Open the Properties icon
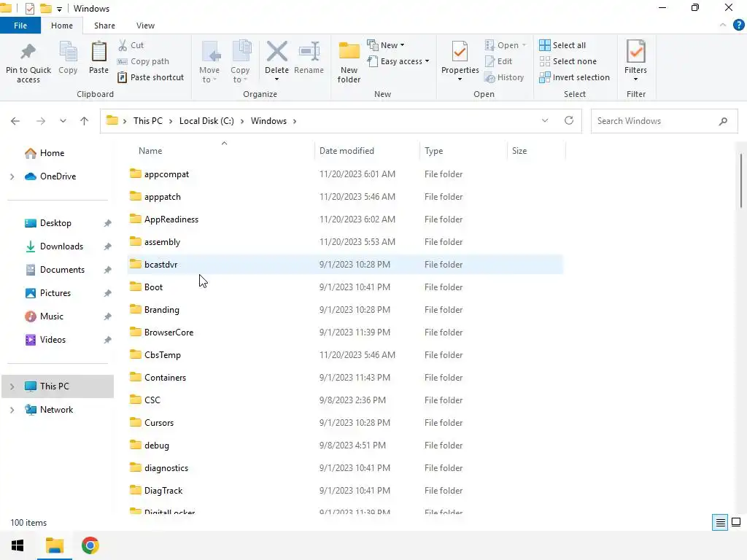Viewport: 747px width, 560px height. coord(460,52)
